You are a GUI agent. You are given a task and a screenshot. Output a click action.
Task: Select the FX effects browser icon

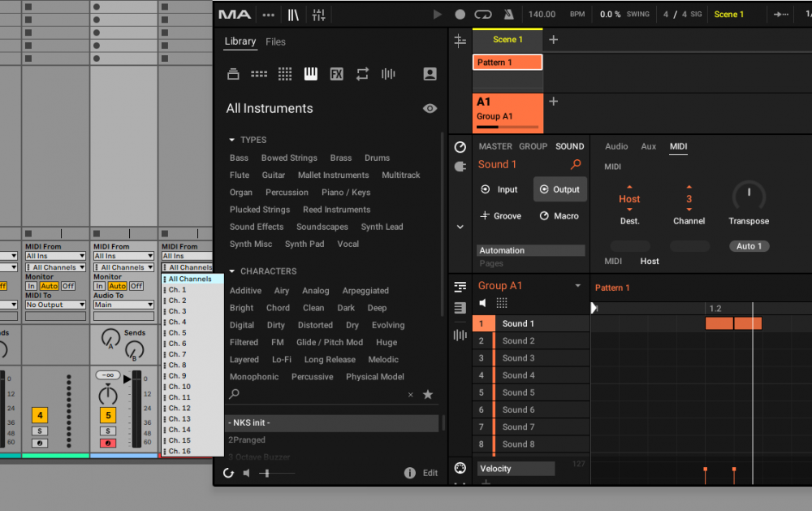tap(336, 74)
